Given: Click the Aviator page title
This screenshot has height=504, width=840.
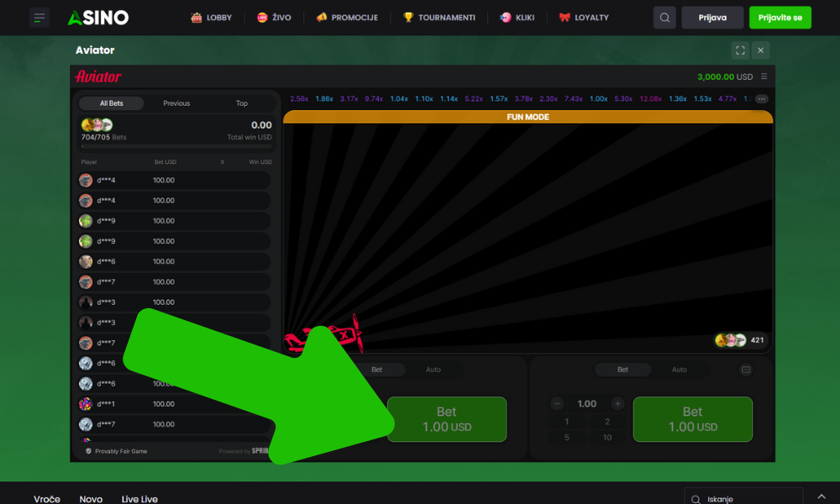Looking at the screenshot, I should 95,50.
